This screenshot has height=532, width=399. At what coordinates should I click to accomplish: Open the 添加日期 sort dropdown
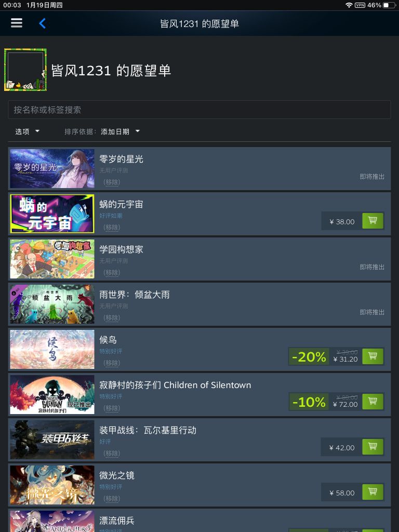pyautogui.click(x=120, y=131)
